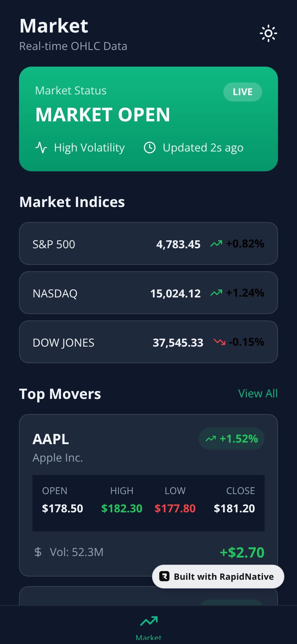The image size is (297, 644).
Task: Toggle light mode with the sun icon
Action: click(x=268, y=34)
